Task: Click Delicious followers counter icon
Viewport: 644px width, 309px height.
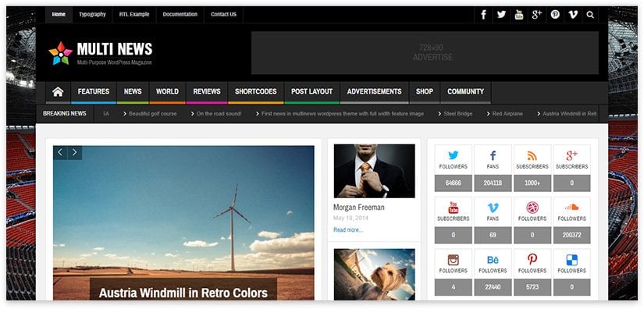Action: [x=571, y=260]
